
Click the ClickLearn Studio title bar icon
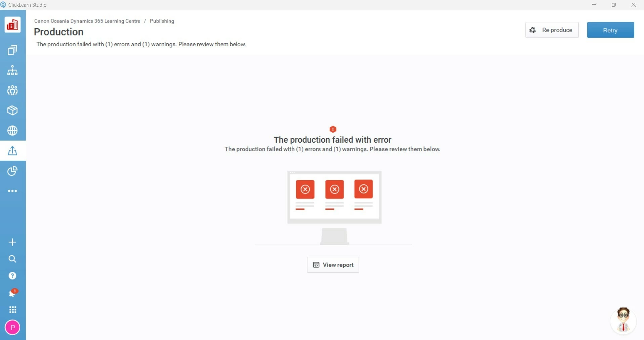click(x=3, y=5)
